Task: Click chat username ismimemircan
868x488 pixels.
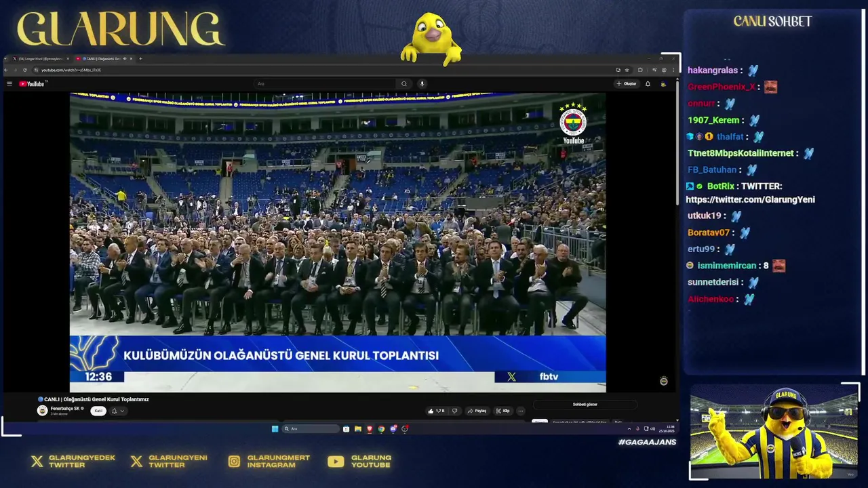Action: coord(726,266)
